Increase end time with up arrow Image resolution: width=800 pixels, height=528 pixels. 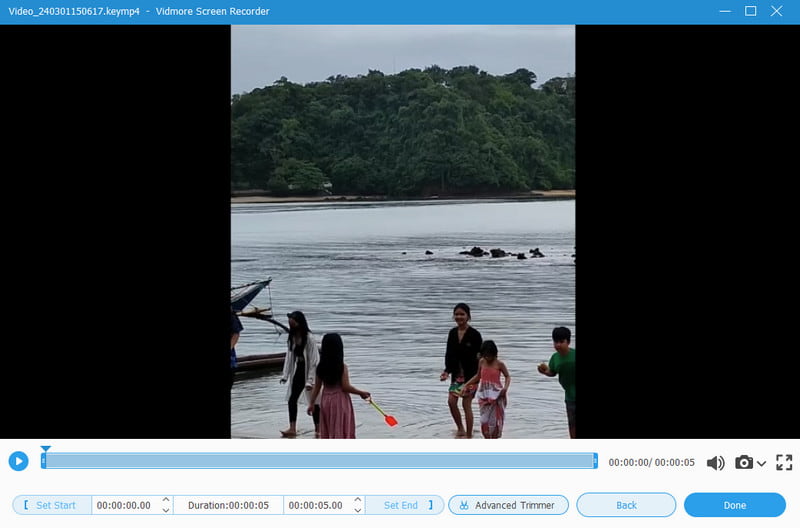(357, 500)
